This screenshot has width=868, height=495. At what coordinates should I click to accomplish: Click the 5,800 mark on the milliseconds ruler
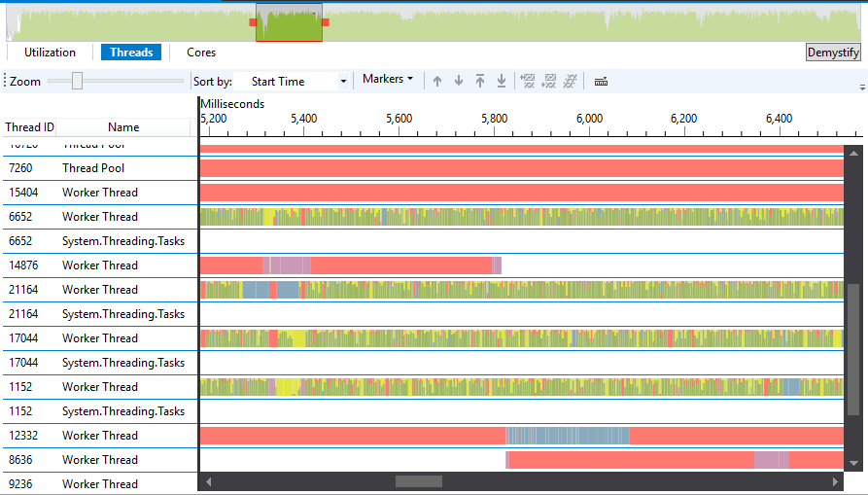[x=495, y=119]
